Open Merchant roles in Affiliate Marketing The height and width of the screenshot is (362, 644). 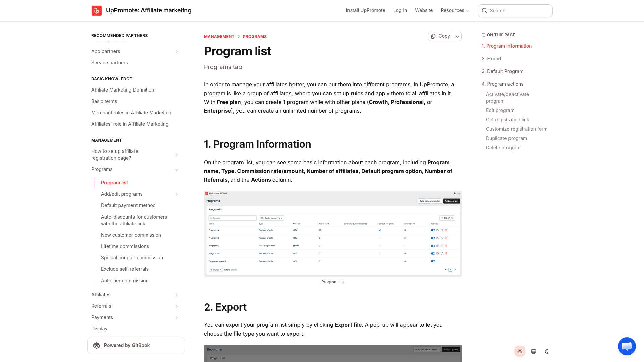[x=131, y=113]
